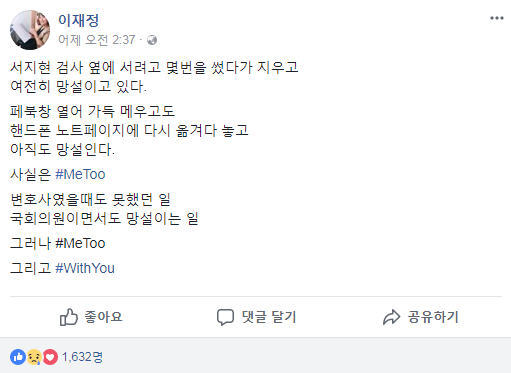The width and height of the screenshot is (511, 373).
Task: Follow the #MeToo hashtag after 그러나
Action: click(x=80, y=243)
